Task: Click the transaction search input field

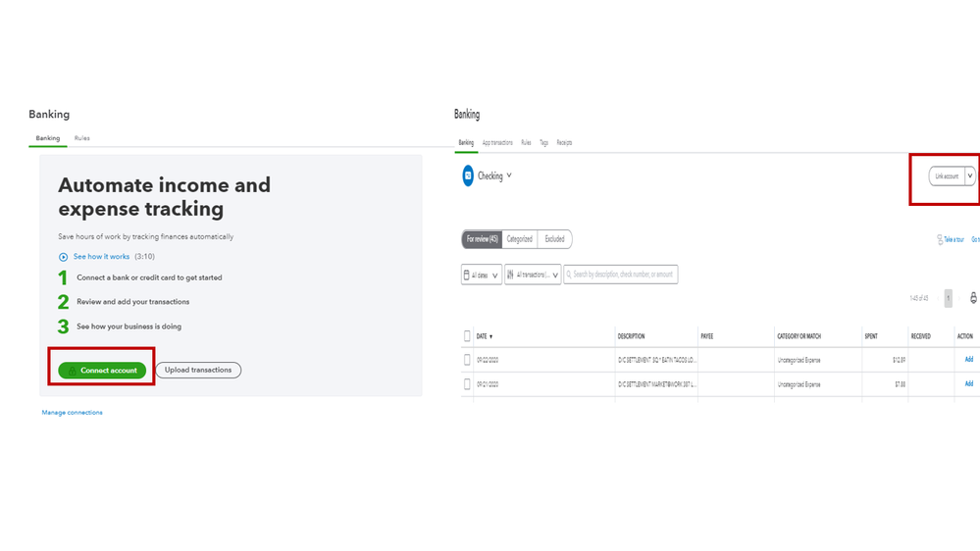Action: click(623, 275)
